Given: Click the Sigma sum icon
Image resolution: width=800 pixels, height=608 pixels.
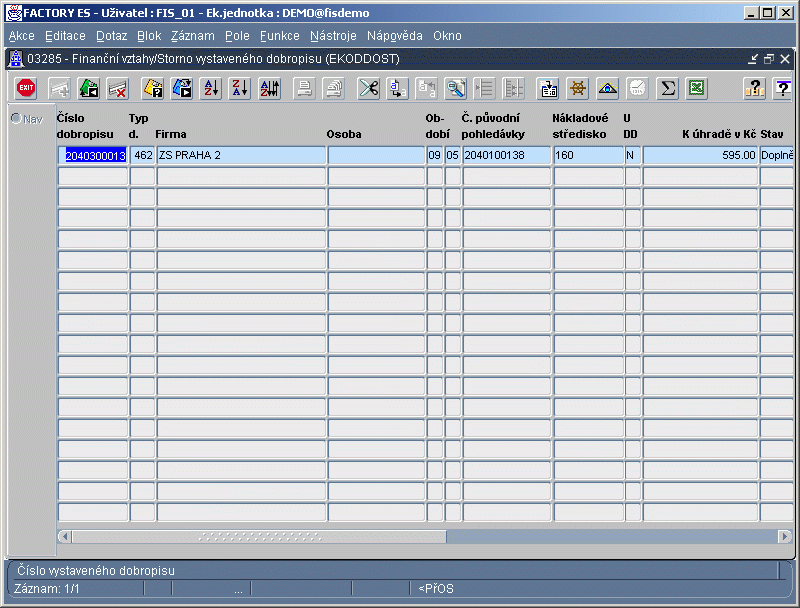Looking at the screenshot, I should pos(667,88).
